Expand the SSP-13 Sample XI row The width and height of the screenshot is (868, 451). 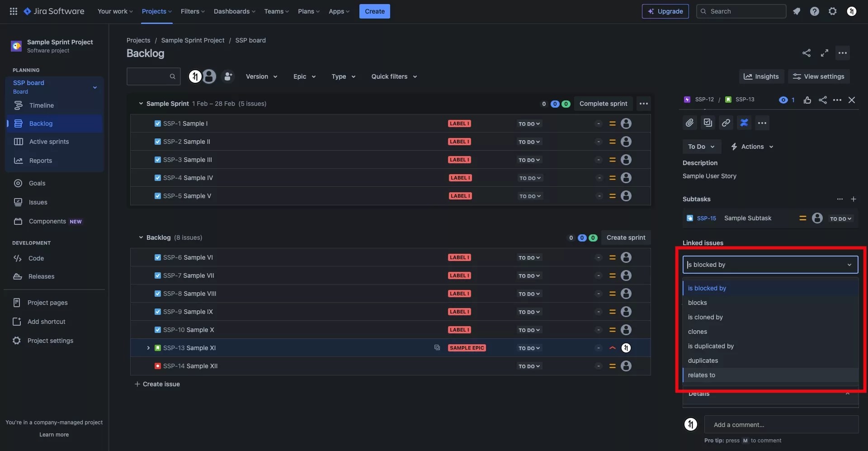(148, 348)
